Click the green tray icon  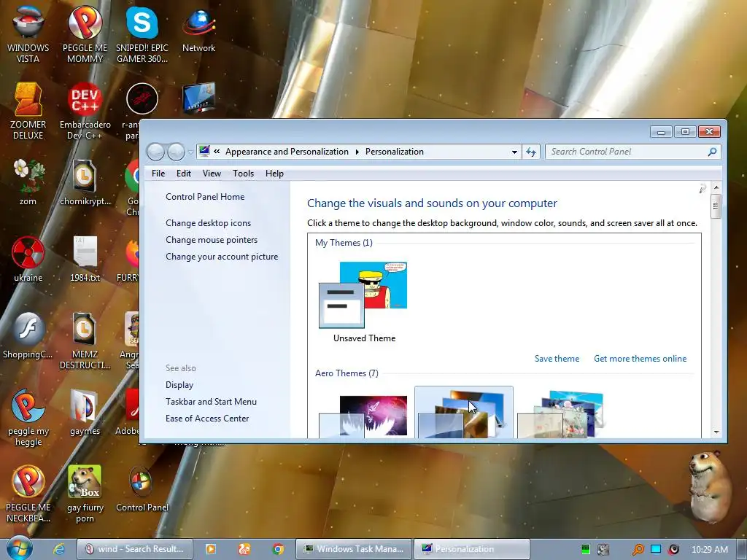pyautogui.click(x=586, y=549)
